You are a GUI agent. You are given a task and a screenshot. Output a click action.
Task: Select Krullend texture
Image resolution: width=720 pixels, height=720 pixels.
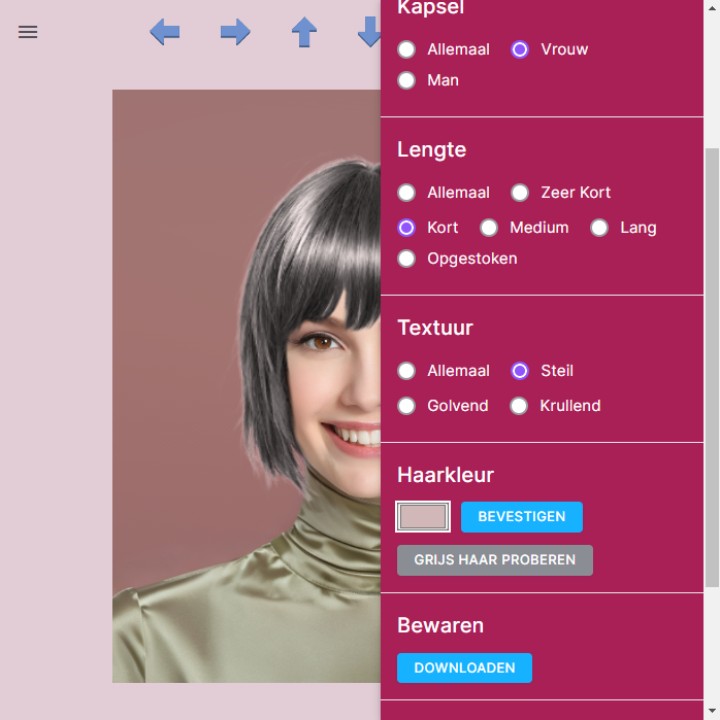519,405
